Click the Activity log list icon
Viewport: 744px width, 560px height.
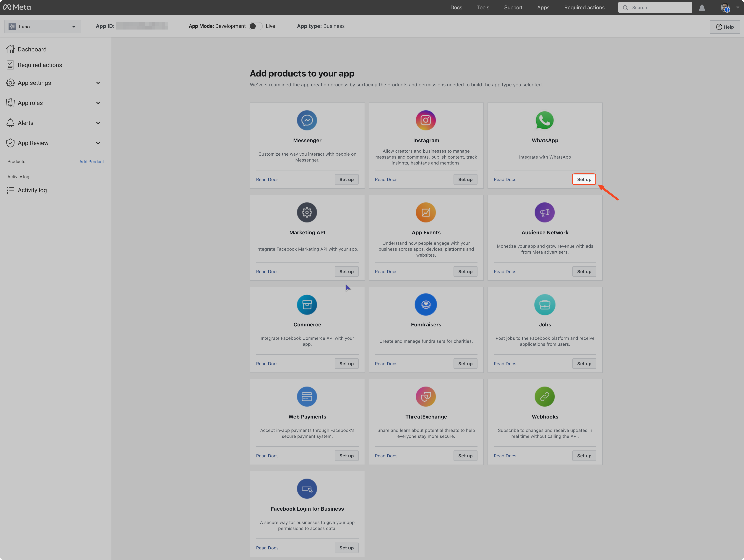pyautogui.click(x=10, y=190)
